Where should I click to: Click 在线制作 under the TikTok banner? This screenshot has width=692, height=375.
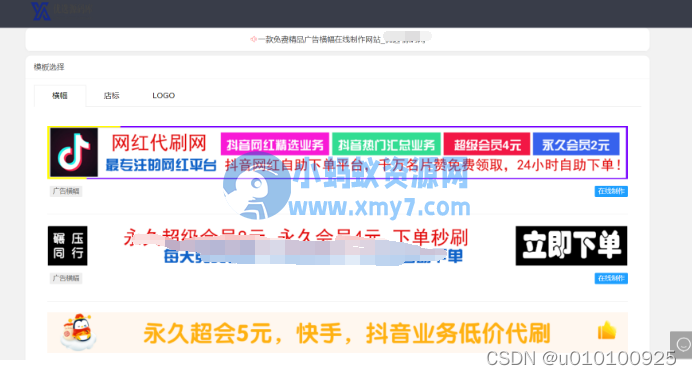611,191
